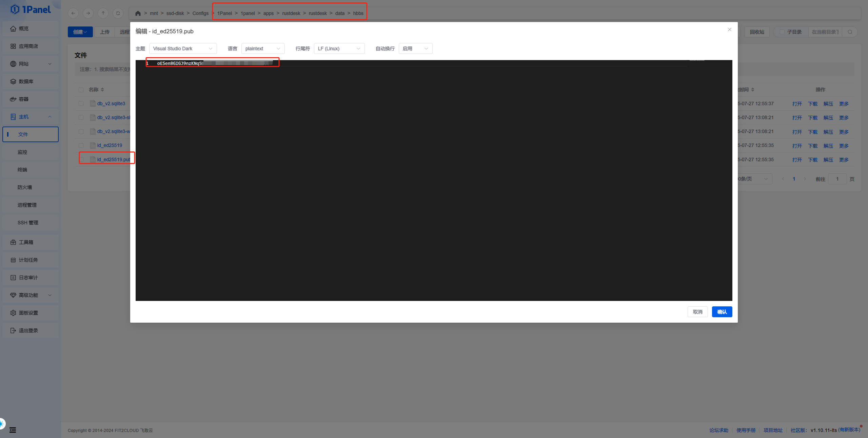Click the 确认 confirm button
Viewport: 868px width, 438px height.
[722, 312]
